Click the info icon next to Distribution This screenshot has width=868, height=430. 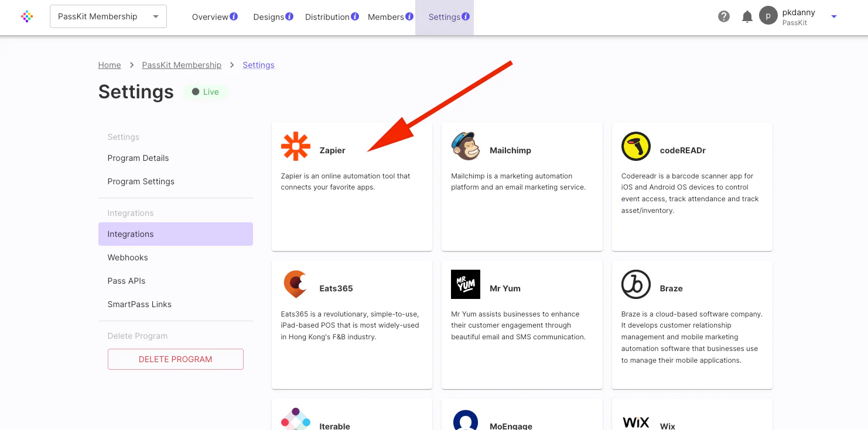point(355,16)
